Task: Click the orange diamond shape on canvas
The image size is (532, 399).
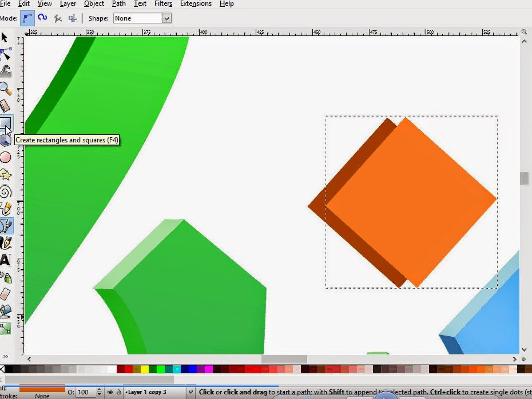Action: click(411, 202)
